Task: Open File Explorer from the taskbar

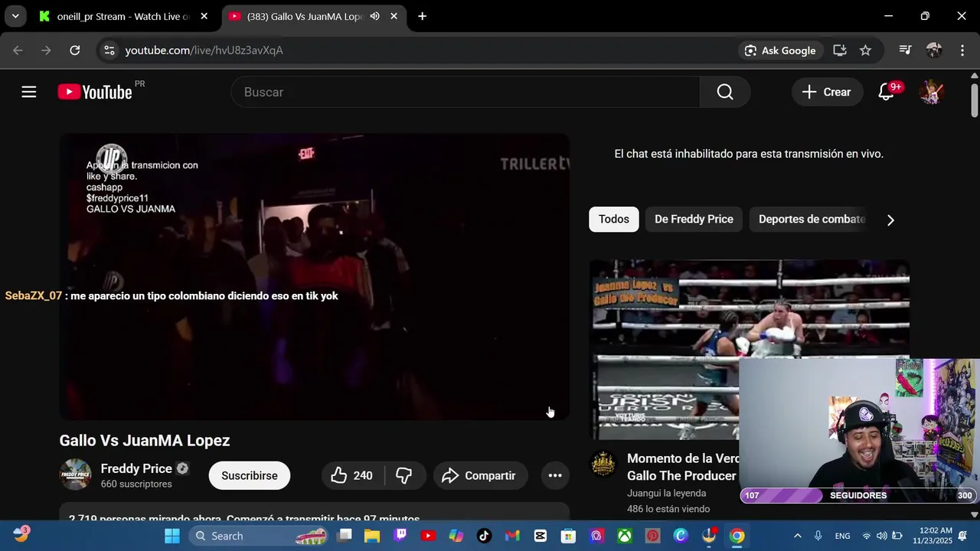Action: (x=372, y=536)
